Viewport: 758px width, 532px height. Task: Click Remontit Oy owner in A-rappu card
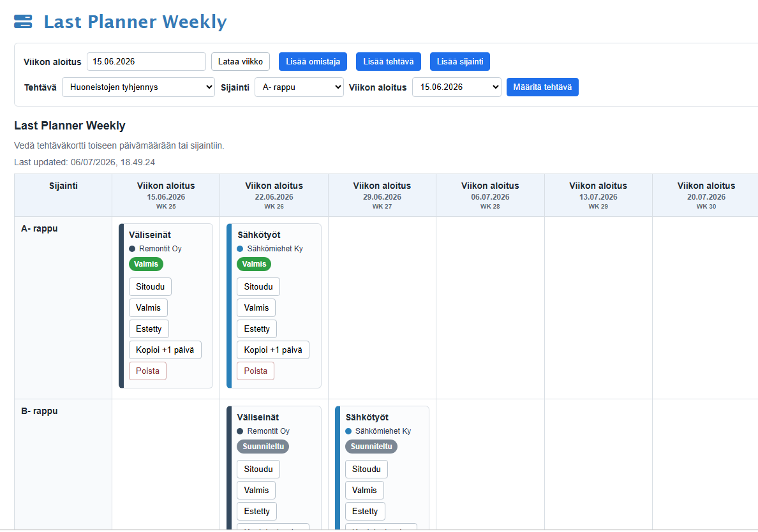click(x=160, y=249)
